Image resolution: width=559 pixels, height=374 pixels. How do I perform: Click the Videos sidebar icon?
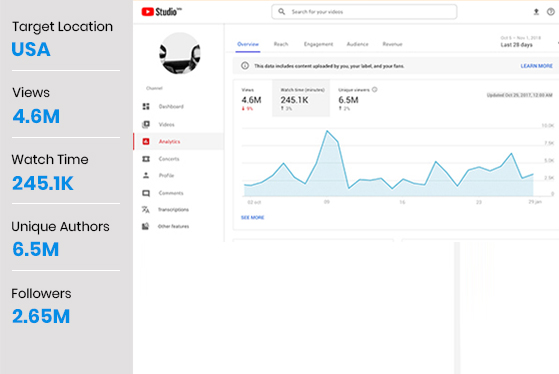pyautogui.click(x=146, y=124)
